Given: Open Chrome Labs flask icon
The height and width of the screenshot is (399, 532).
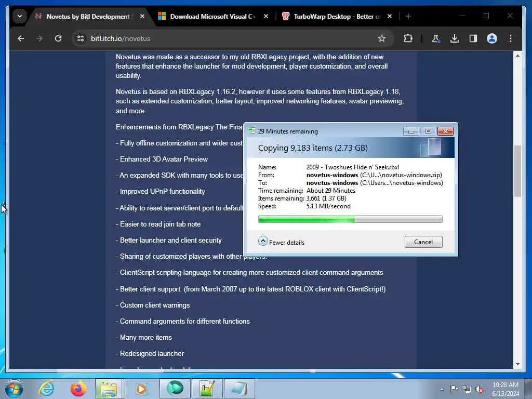Looking at the screenshot, I should (x=436, y=38).
